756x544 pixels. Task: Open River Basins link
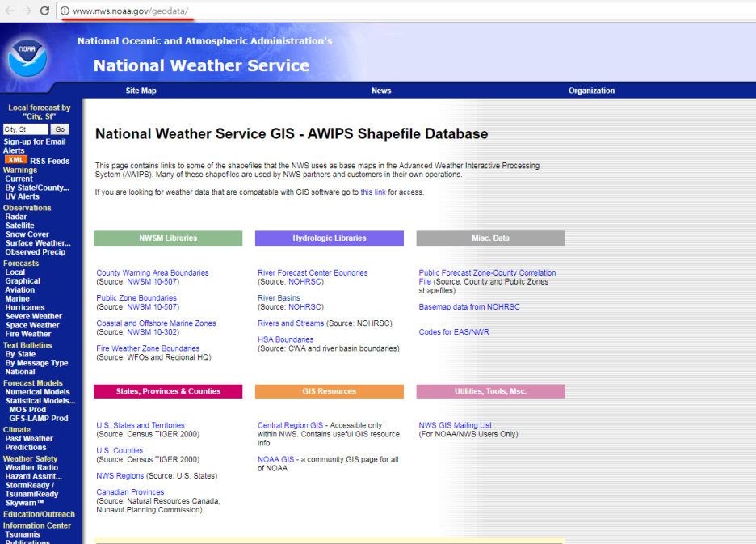(x=279, y=297)
